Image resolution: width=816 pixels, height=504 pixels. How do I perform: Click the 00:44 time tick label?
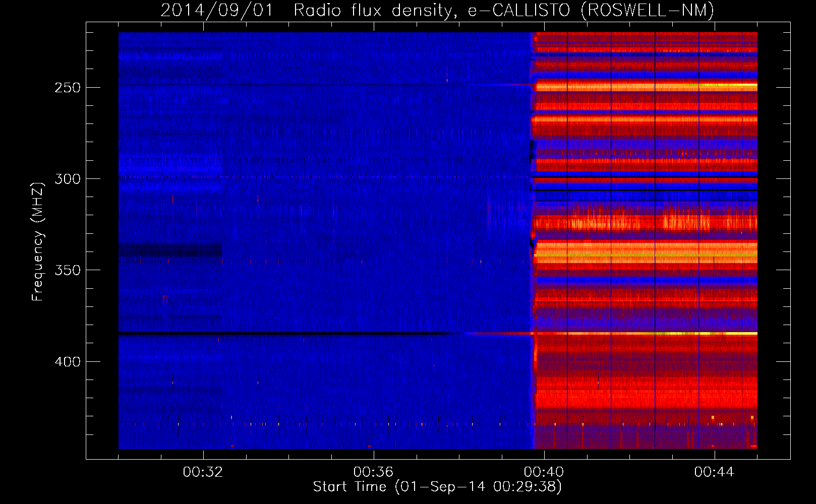tap(715, 472)
